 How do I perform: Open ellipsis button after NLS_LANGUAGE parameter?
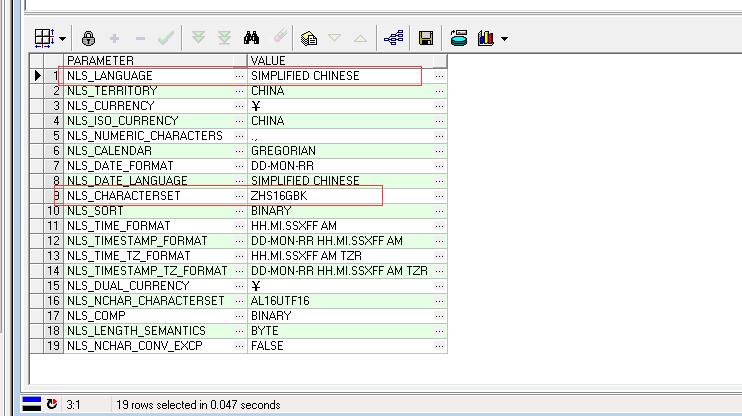[239, 76]
